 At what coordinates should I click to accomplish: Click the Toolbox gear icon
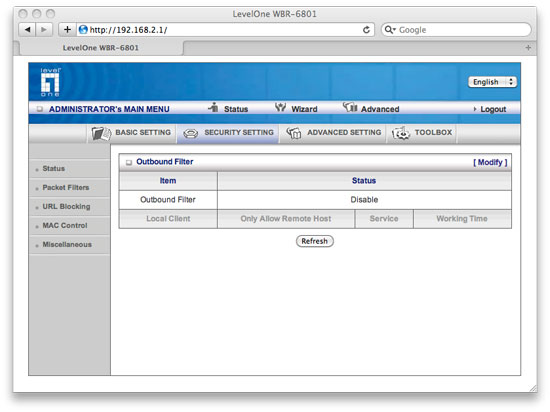point(401,133)
